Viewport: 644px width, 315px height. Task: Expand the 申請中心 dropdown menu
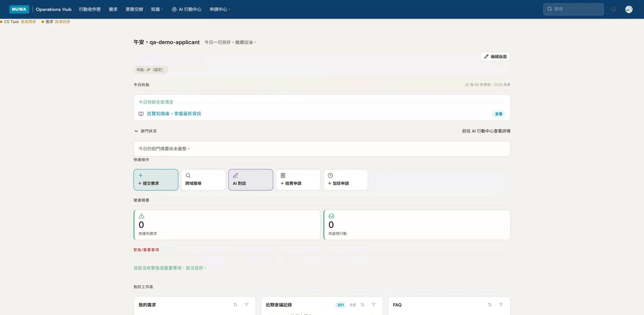pyautogui.click(x=220, y=9)
